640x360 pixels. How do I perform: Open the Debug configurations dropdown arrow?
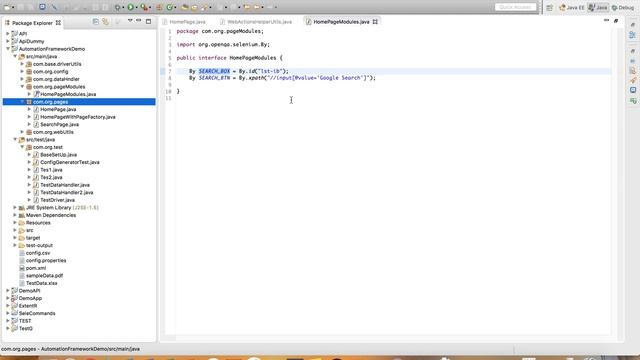click(x=123, y=7)
